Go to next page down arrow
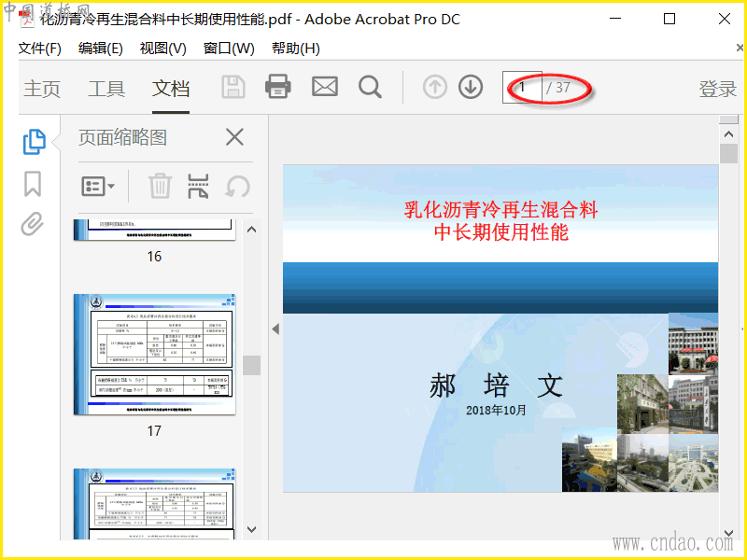747x560 pixels. tap(471, 87)
